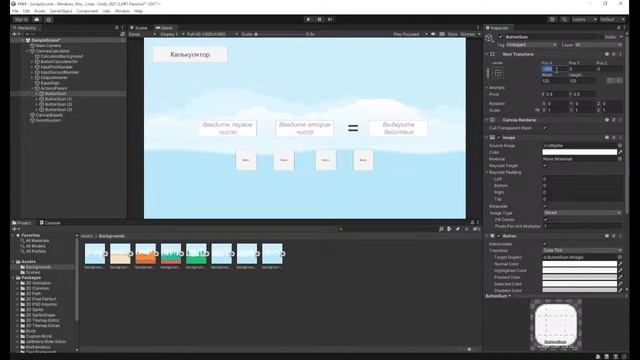This screenshot has height=360, width=640.
Task: Click the Pause button in the toolbar
Action: click(319, 19)
